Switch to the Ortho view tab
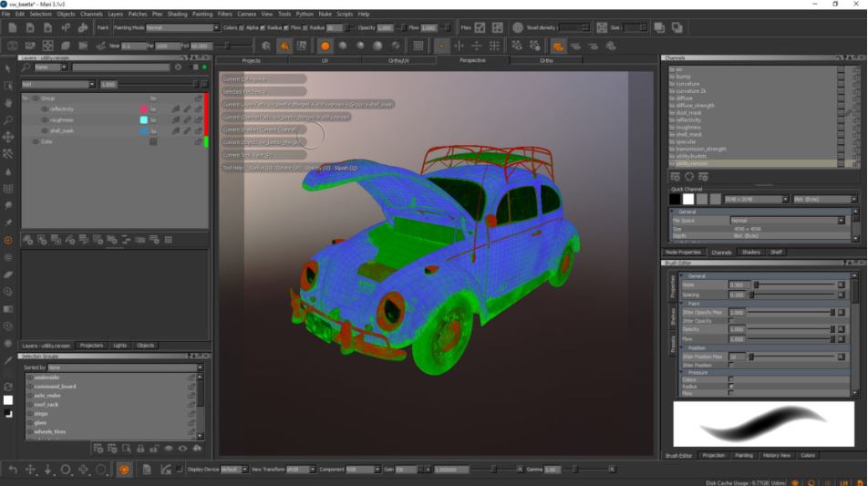Viewport: 868px width, 486px height. tap(546, 60)
